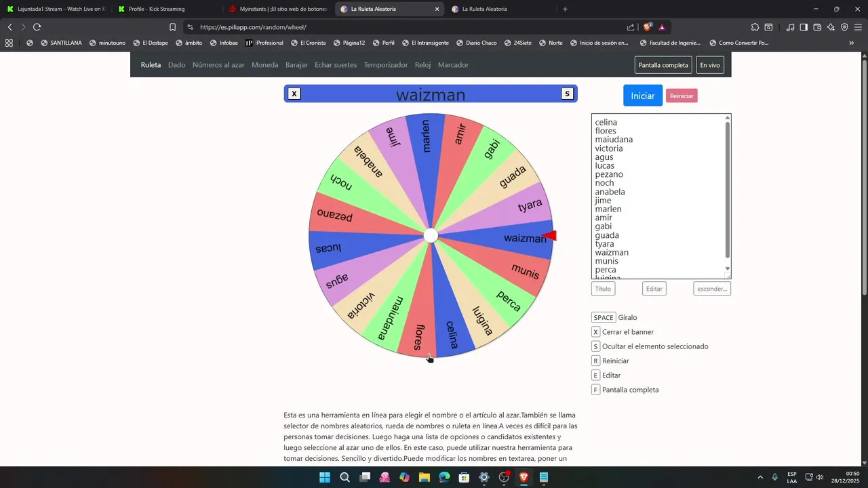Open the Brave Wallet icon
868x488 pixels.
(x=817, y=27)
